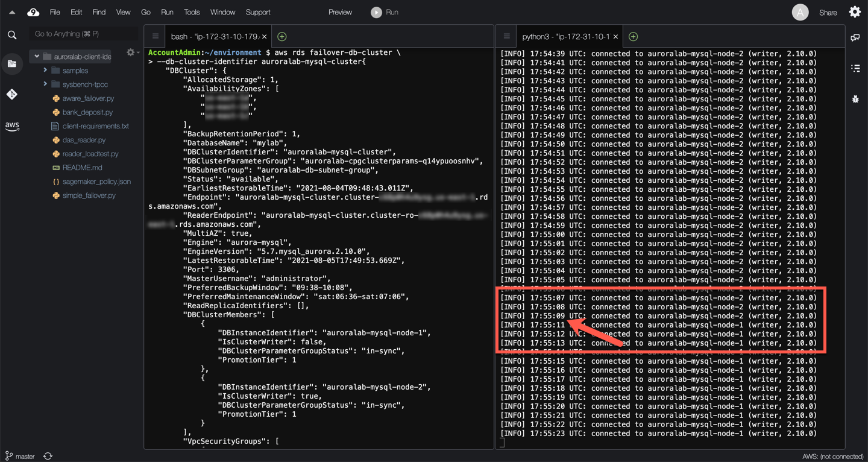
Task: Add new tab in the bash pane
Action: [281, 37]
